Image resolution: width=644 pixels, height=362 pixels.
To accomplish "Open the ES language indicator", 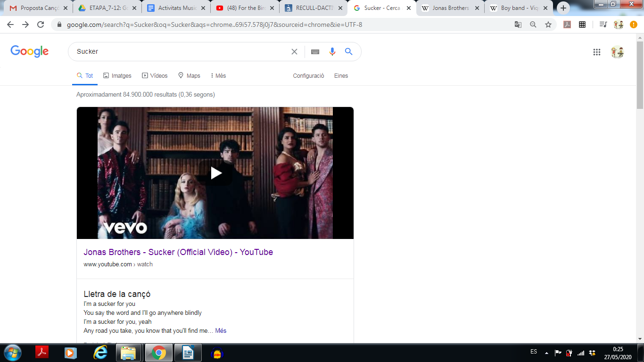I will (534, 352).
